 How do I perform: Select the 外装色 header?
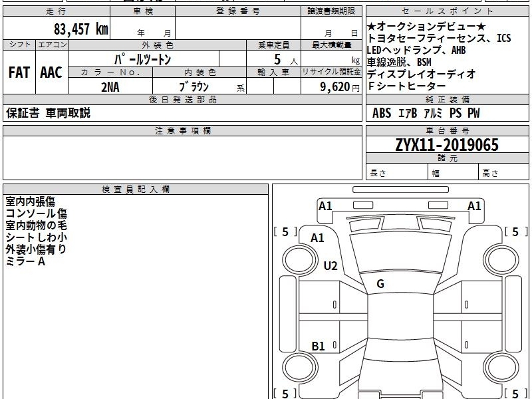coord(158,45)
